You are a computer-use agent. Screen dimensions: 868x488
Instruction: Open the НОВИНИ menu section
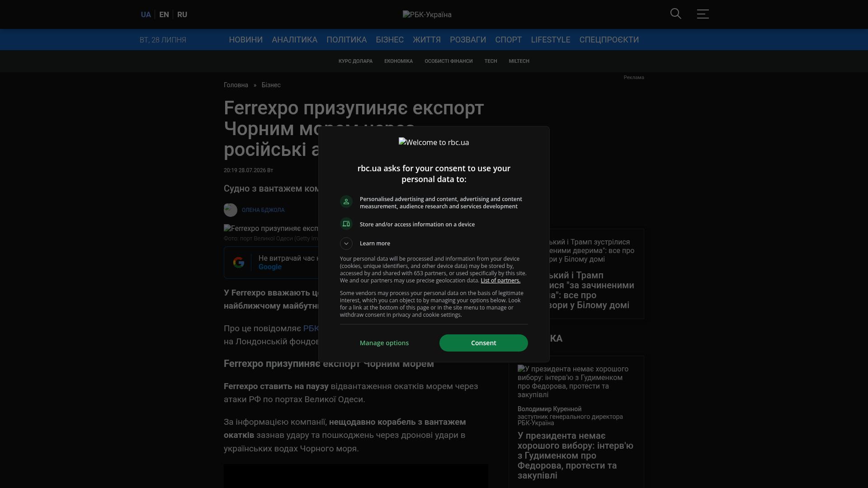click(245, 40)
